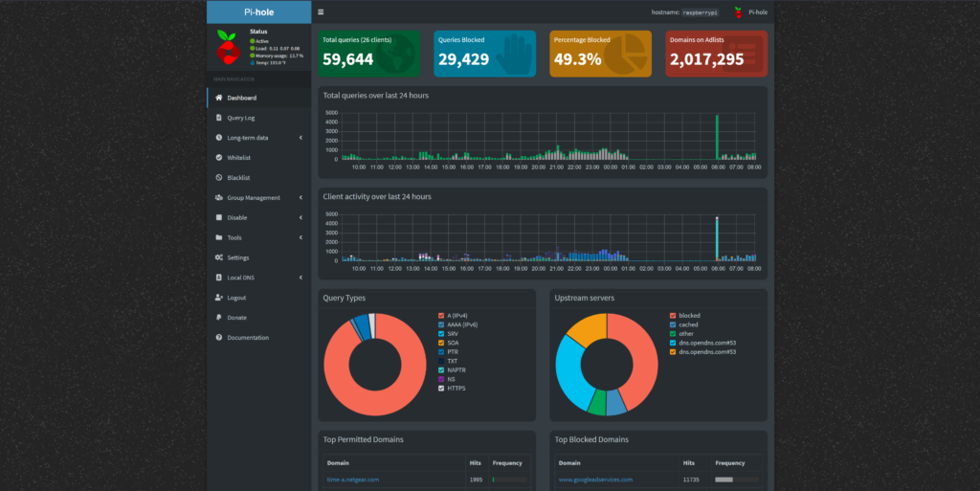Click the small Pi-hole logo in top bar
The image size is (980, 491).
click(x=738, y=11)
